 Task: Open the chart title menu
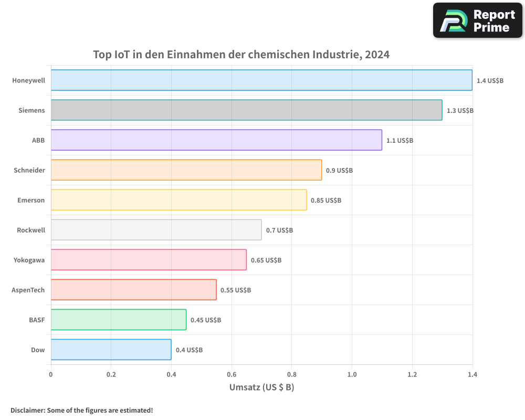(241, 54)
